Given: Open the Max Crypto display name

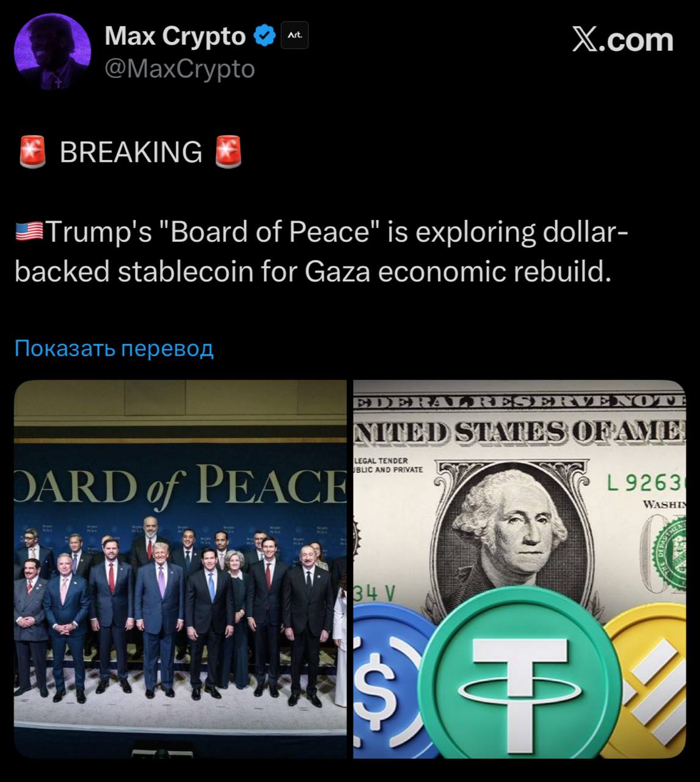Looking at the screenshot, I should 175,36.
